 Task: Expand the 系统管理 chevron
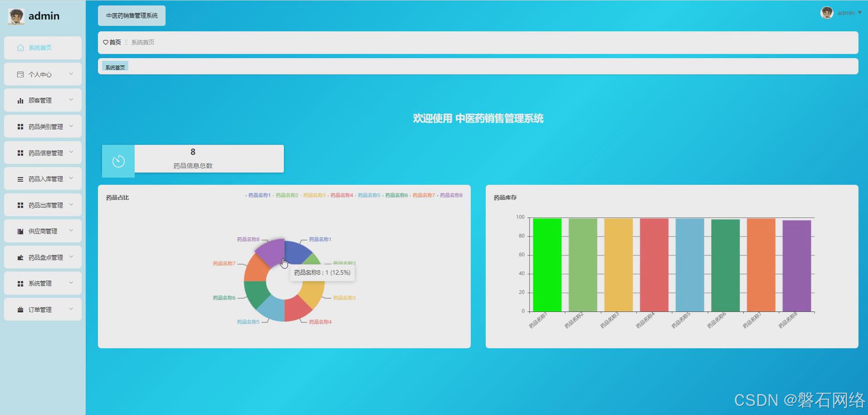71,283
